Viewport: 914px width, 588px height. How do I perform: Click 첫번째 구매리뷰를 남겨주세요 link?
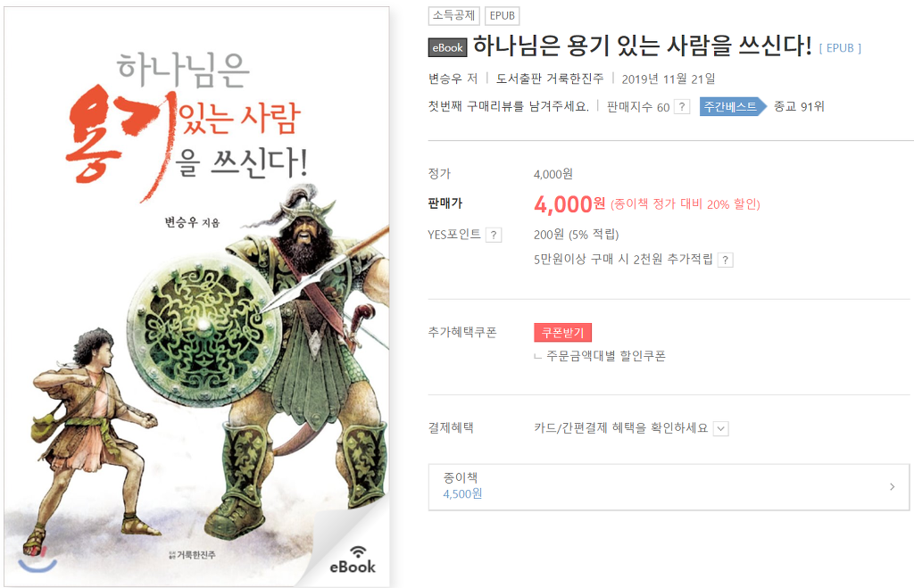coord(508,107)
